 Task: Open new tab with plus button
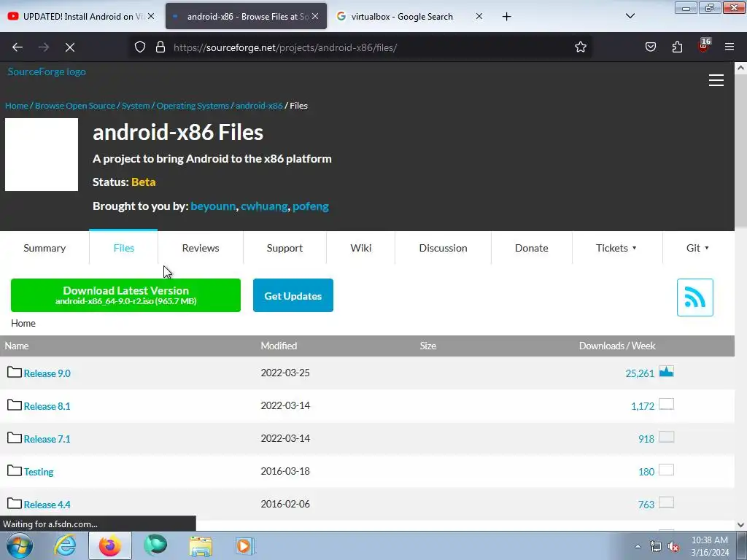point(507,17)
